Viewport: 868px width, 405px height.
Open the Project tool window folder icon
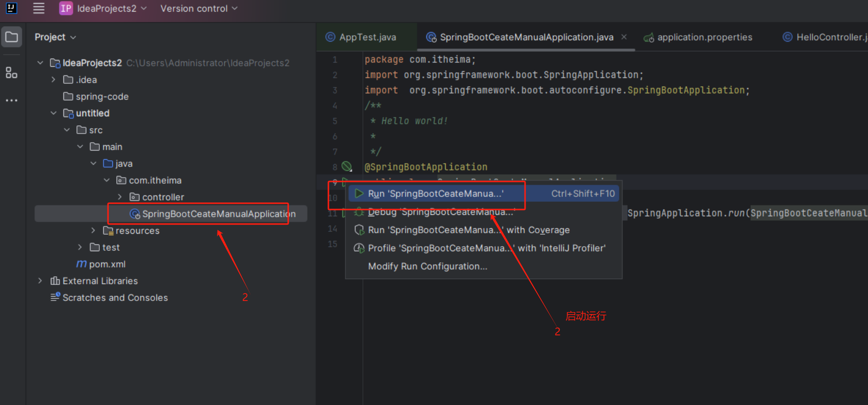[12, 37]
